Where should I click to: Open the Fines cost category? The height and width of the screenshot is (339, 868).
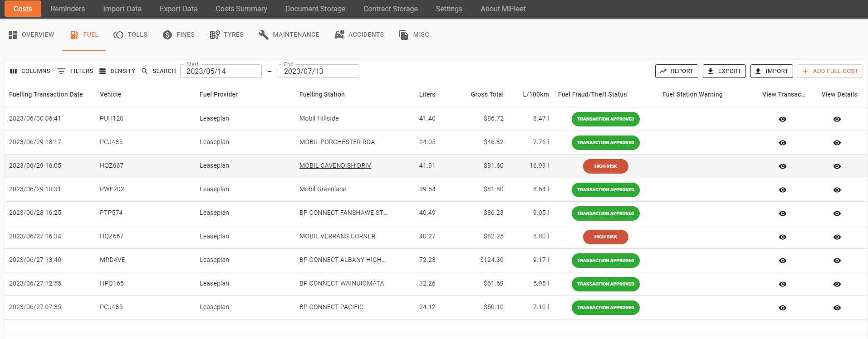(179, 35)
